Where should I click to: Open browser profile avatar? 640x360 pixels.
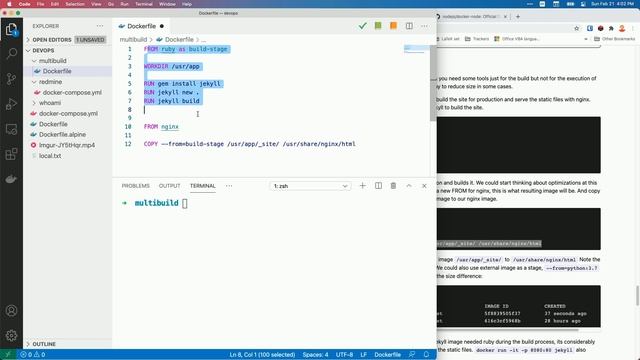[622, 29]
